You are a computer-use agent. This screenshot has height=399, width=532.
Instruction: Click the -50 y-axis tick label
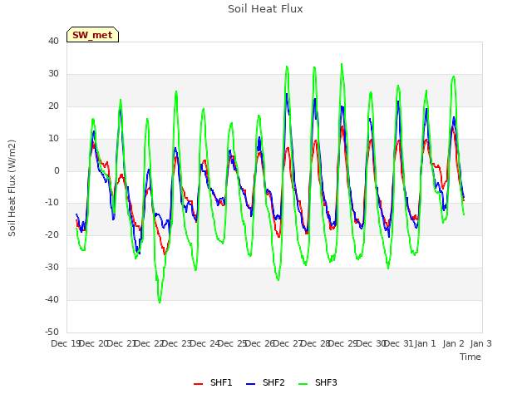pos(52,332)
